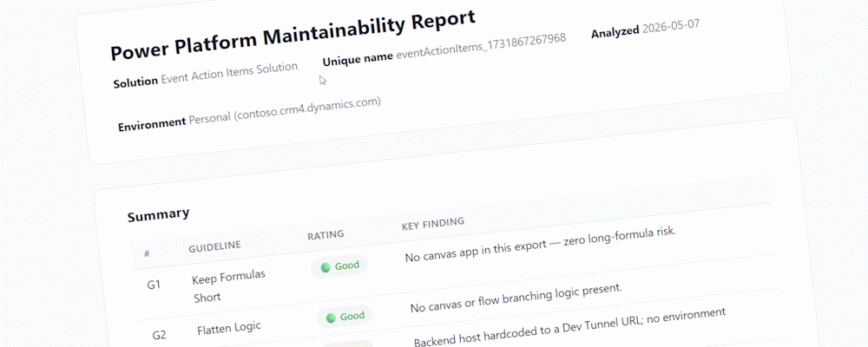
Task: Click the G1 row number
Action: (154, 285)
